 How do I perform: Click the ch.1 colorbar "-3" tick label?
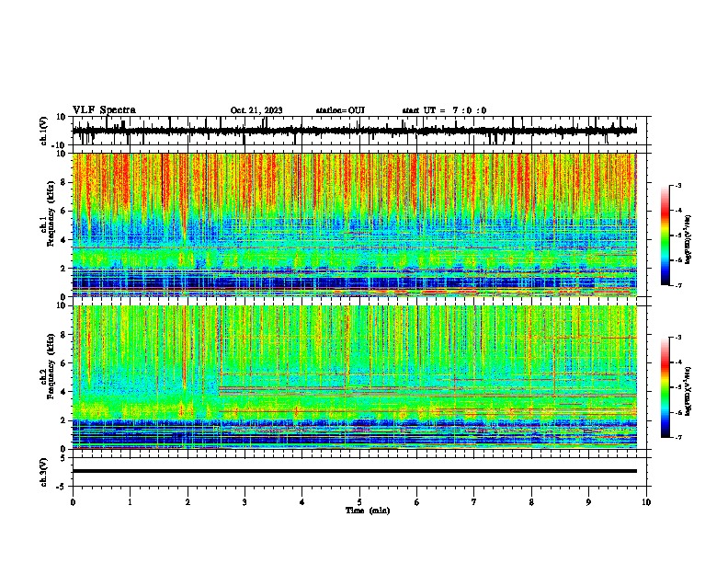pos(677,186)
